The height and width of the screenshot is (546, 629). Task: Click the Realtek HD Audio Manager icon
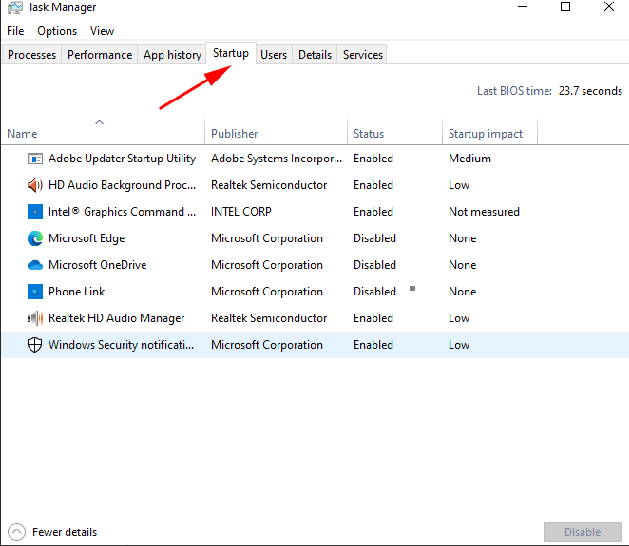(x=35, y=318)
